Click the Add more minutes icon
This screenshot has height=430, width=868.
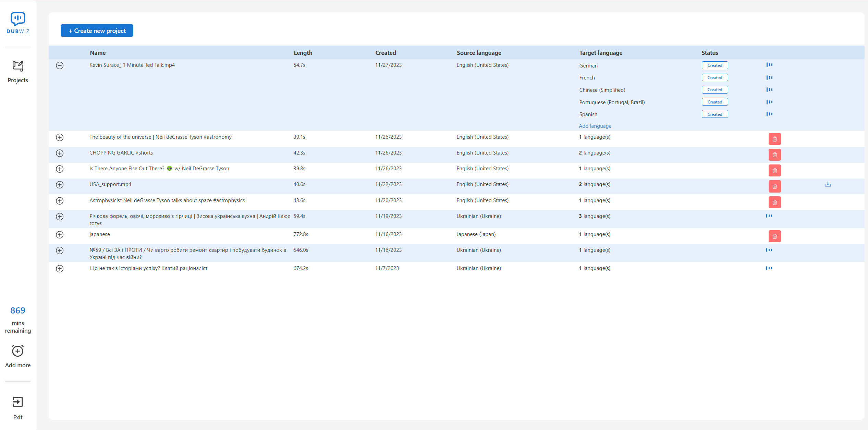18,351
